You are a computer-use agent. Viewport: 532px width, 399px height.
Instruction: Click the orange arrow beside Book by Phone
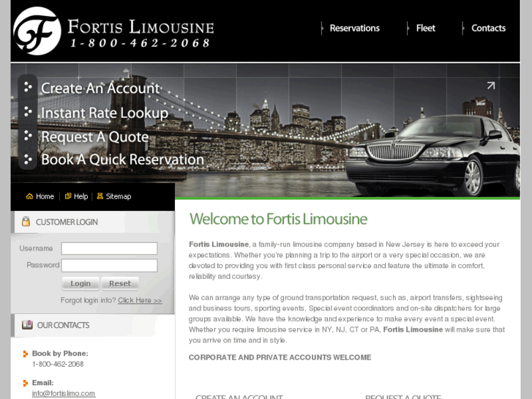(x=25, y=354)
